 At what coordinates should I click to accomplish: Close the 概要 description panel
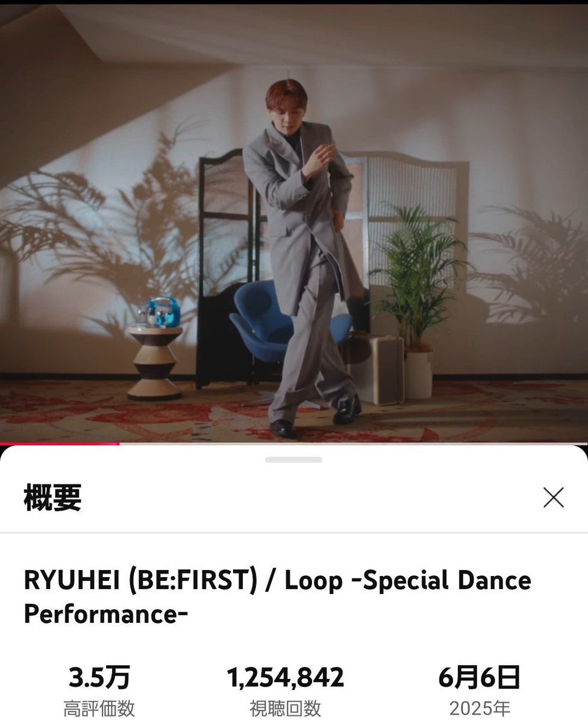(x=553, y=498)
